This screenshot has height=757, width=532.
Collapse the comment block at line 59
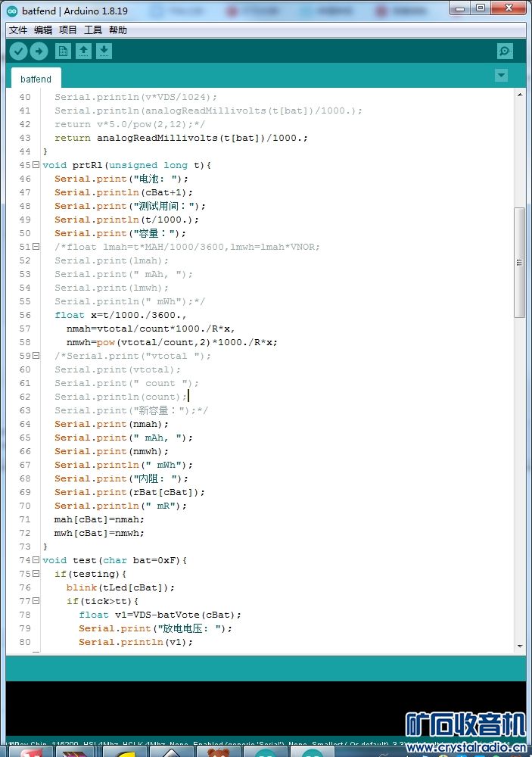pyautogui.click(x=36, y=355)
